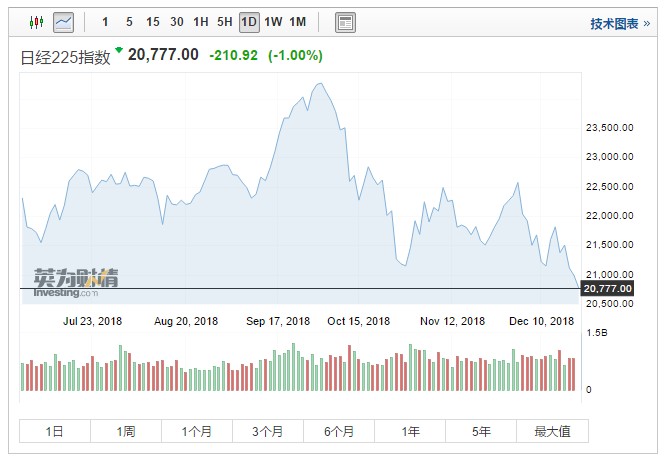
Task: Choose the 15 minute interval
Action: pyautogui.click(x=152, y=22)
